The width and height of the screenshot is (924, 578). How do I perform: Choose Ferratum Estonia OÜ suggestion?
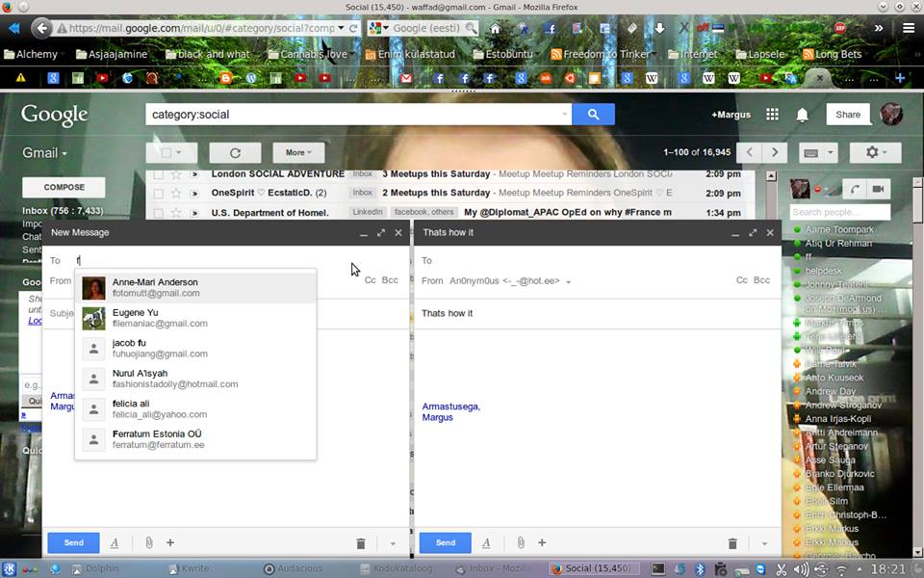(x=195, y=439)
